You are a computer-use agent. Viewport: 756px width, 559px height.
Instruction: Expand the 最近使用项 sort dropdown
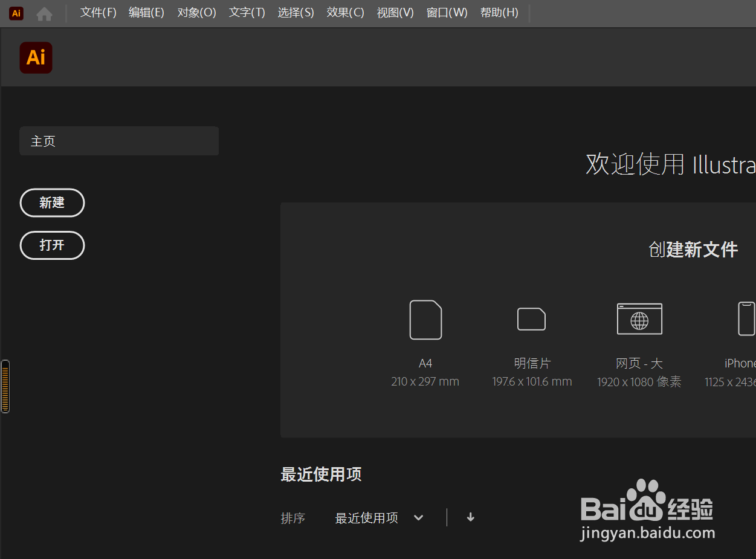[380, 518]
